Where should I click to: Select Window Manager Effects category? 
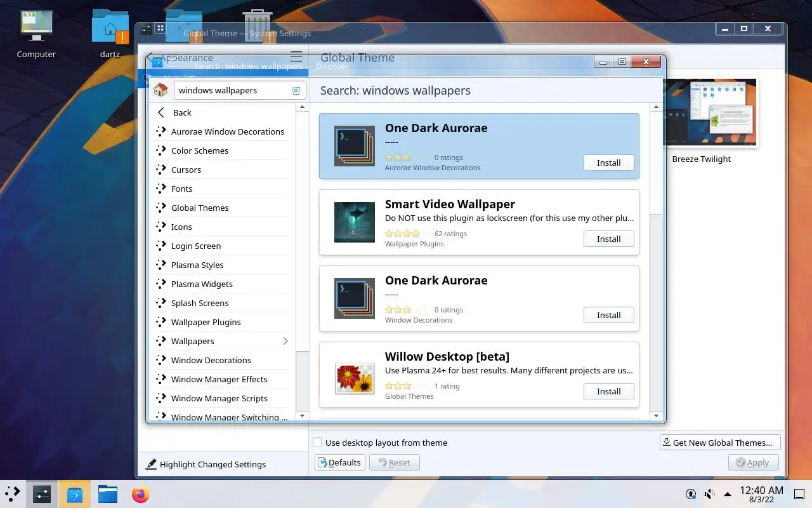tap(222, 379)
